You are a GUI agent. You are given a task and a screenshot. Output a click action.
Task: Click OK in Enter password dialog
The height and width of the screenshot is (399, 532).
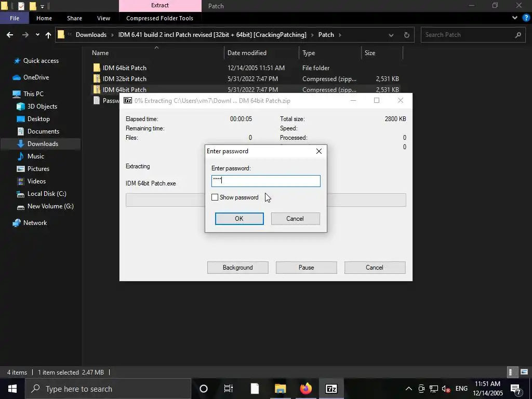(239, 219)
